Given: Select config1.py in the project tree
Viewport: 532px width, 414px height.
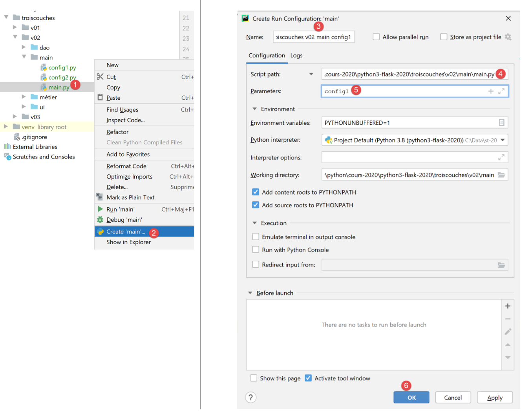Looking at the screenshot, I should [x=62, y=67].
